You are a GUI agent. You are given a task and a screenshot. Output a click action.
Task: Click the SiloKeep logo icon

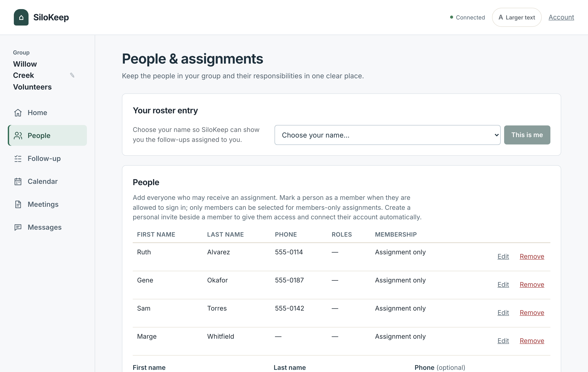(21, 17)
